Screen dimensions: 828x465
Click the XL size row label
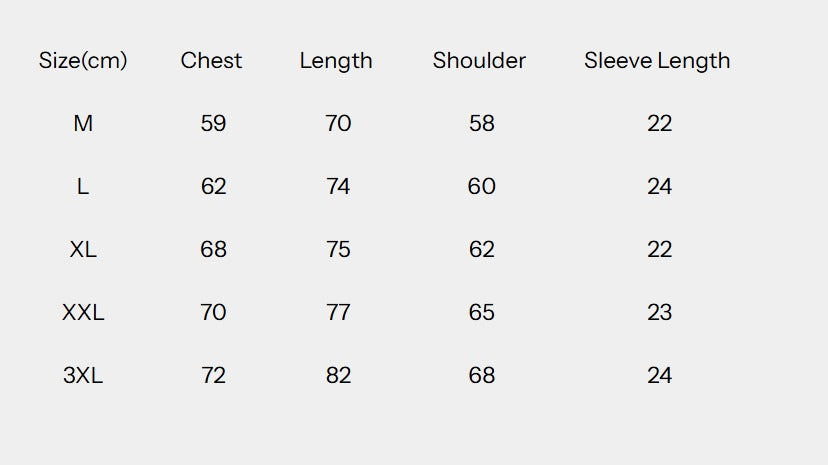pyautogui.click(x=83, y=249)
